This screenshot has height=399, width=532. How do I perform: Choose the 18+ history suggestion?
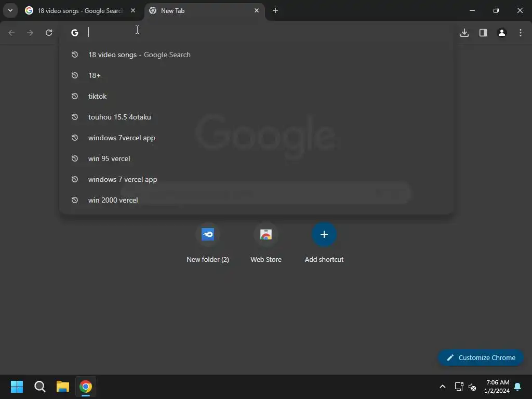click(x=257, y=75)
